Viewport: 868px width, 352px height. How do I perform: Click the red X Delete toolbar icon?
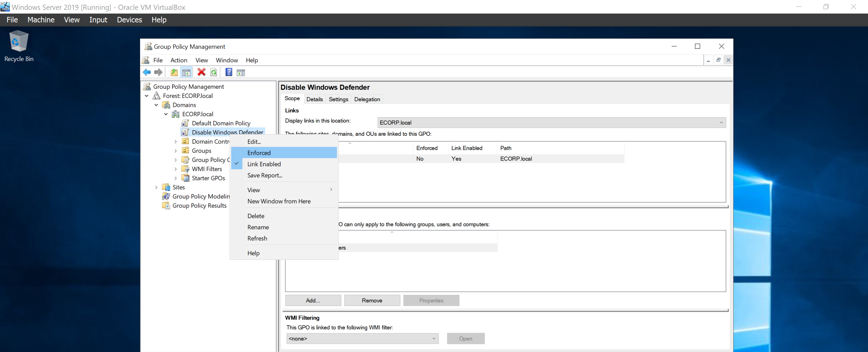coord(201,72)
